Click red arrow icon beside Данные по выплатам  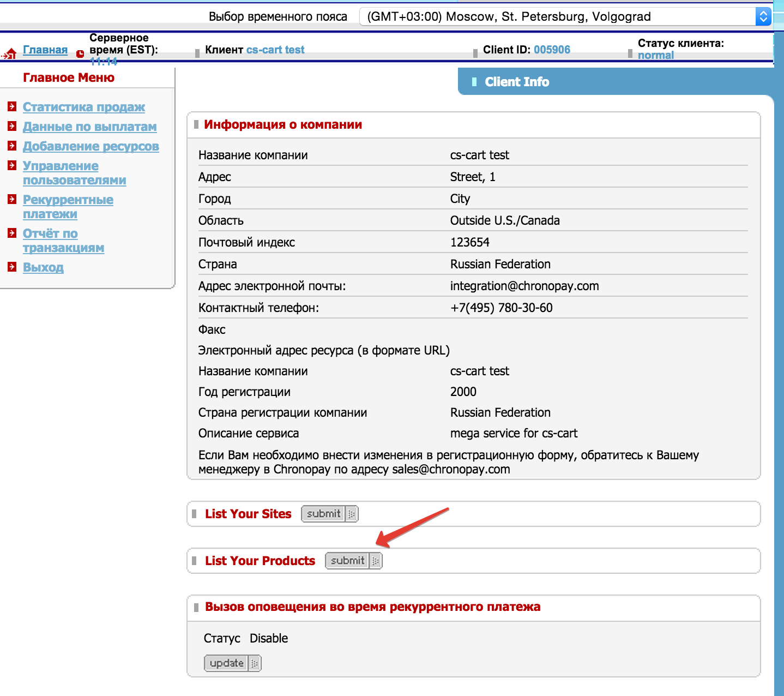click(12, 126)
